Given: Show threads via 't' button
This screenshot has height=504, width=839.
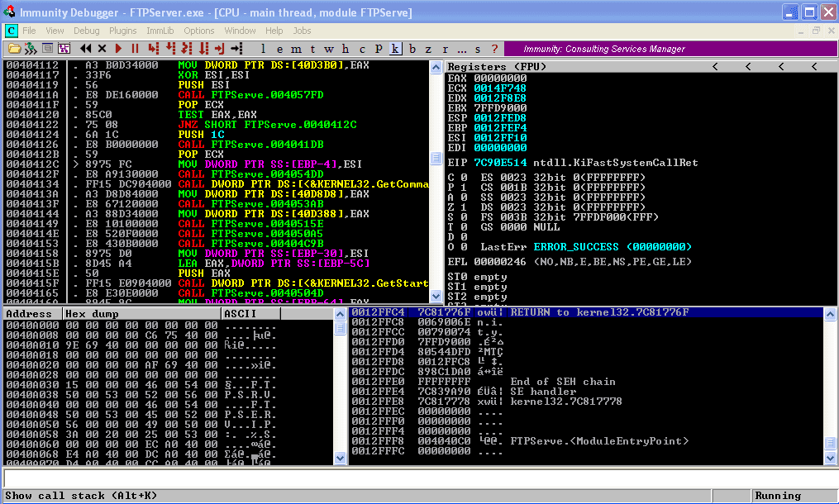Looking at the screenshot, I should tap(312, 49).
